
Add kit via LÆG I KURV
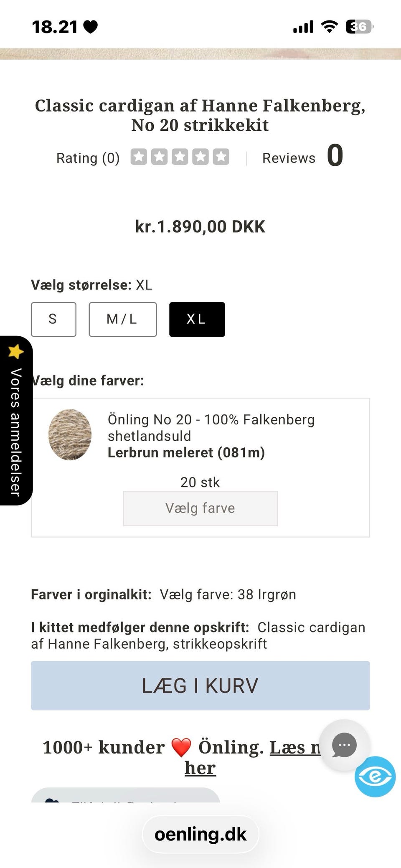[x=200, y=685]
